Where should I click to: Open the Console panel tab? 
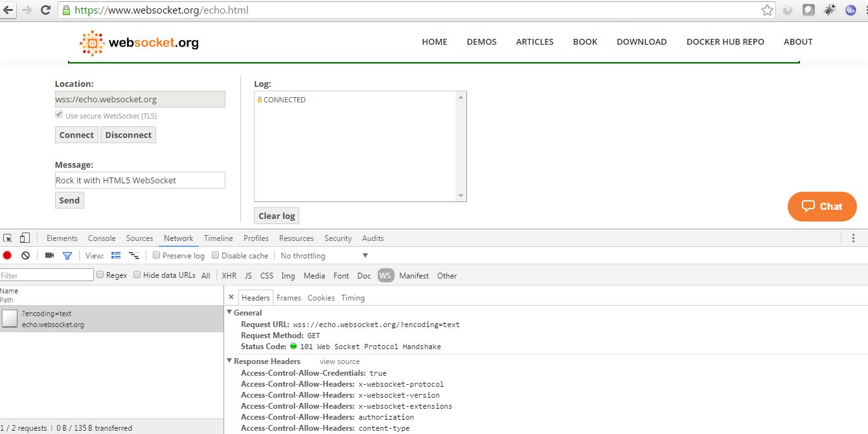click(102, 238)
